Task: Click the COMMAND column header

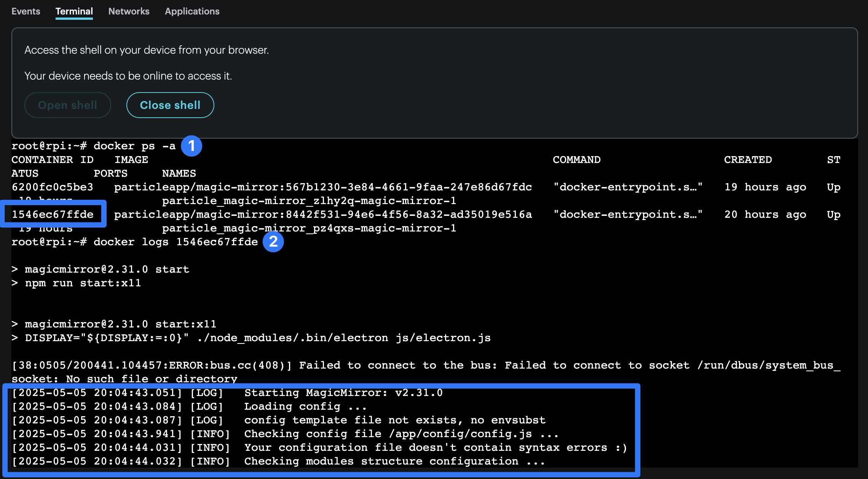Action: pos(576,160)
